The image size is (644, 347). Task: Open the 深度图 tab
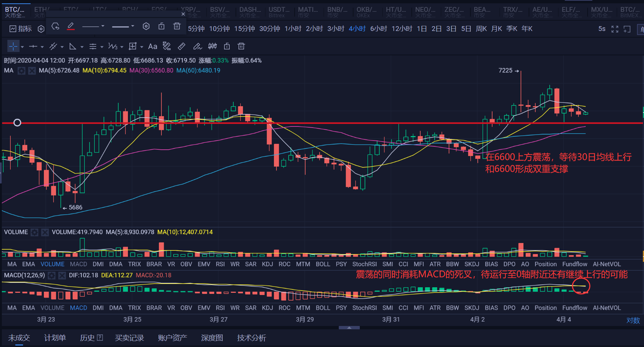pyautogui.click(x=212, y=338)
